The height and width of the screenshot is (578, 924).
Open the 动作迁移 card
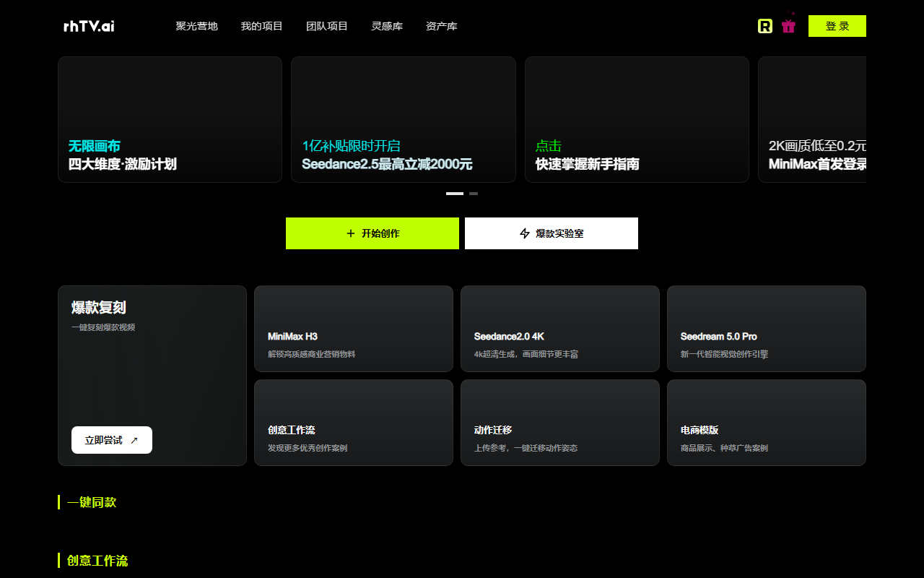[x=560, y=423]
